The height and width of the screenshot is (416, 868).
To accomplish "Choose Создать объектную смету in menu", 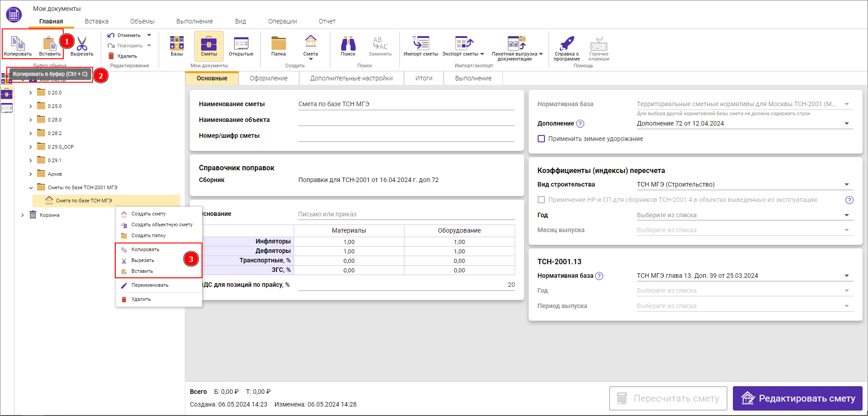I will coord(158,224).
